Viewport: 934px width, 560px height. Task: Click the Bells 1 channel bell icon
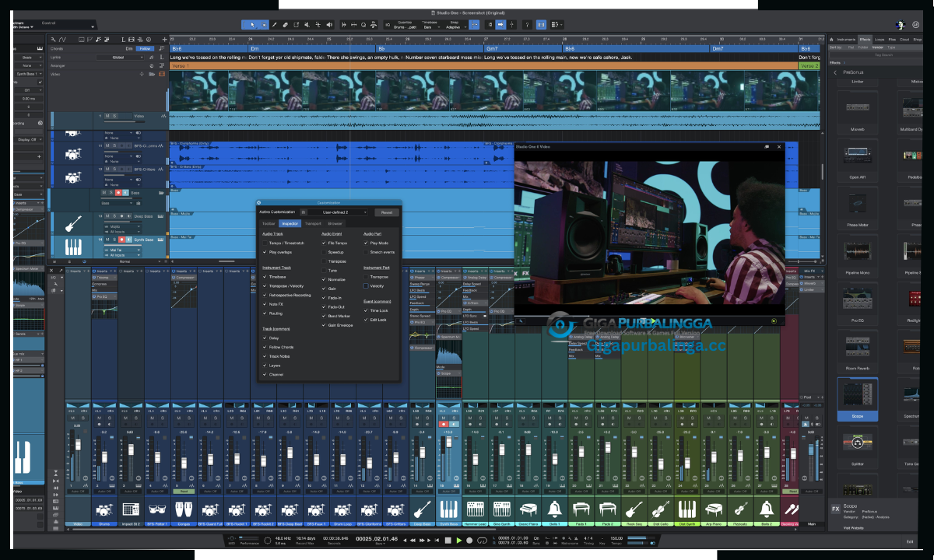click(x=553, y=509)
